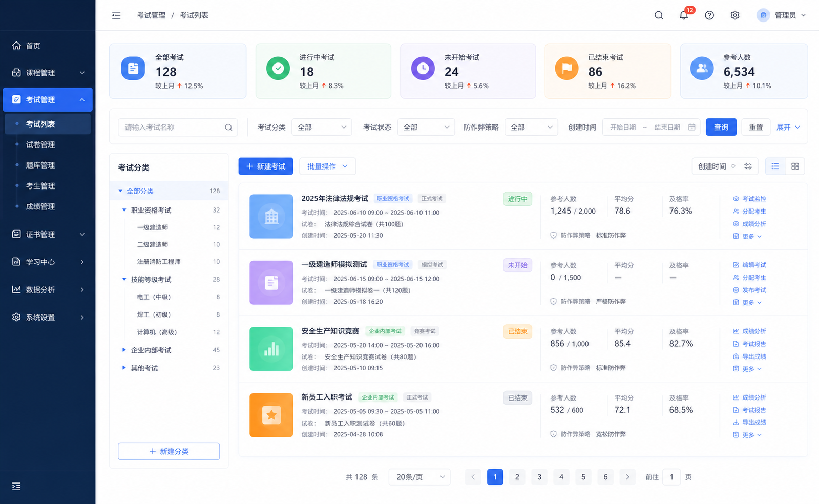Open the header search icon

659,15
